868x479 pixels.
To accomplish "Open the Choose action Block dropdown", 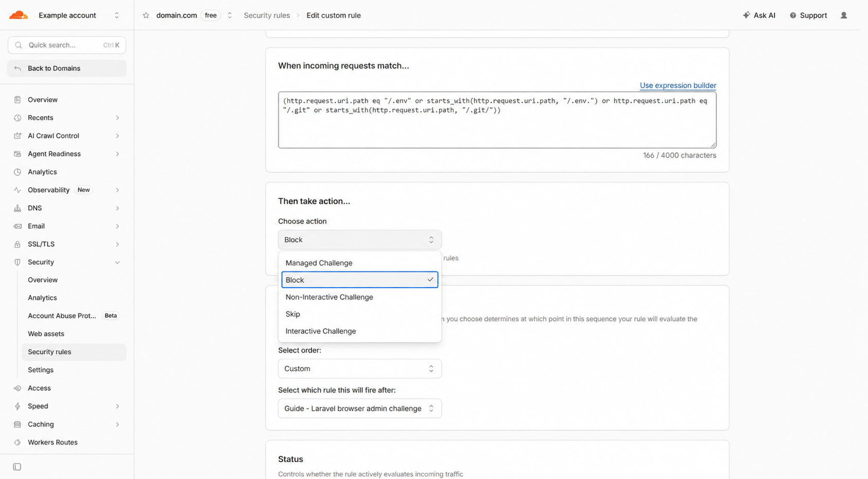I will (x=359, y=240).
